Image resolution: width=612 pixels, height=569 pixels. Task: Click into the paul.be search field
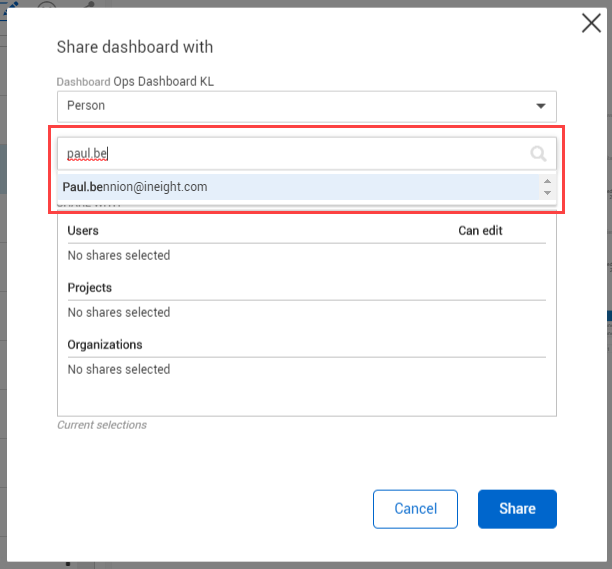(290, 153)
